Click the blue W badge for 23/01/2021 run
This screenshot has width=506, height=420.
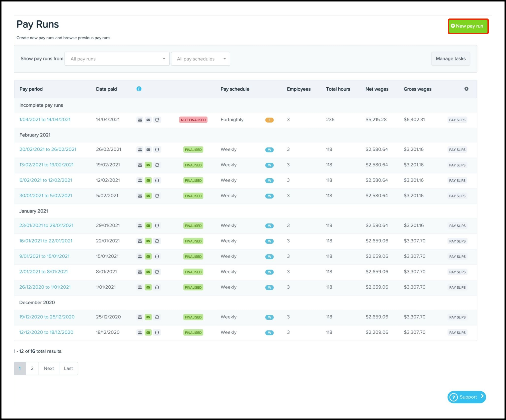pyautogui.click(x=269, y=226)
